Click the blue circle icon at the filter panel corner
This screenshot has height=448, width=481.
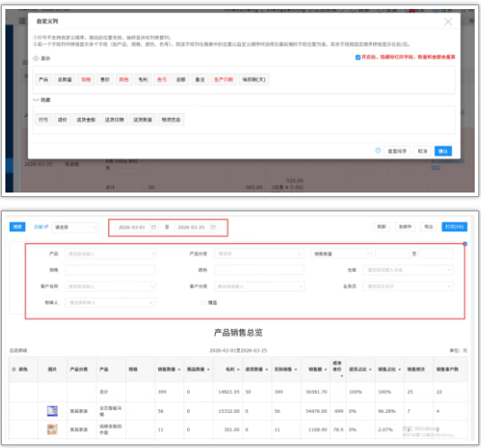click(x=465, y=244)
